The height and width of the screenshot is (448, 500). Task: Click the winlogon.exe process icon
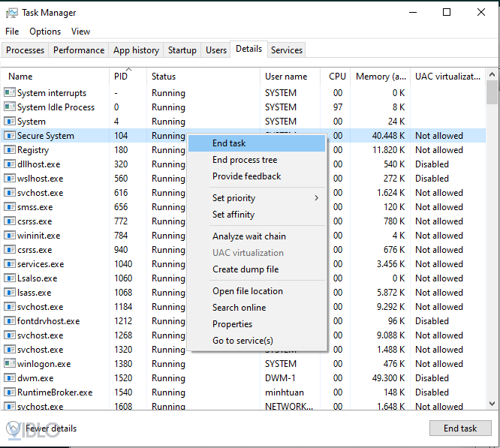tap(10, 364)
